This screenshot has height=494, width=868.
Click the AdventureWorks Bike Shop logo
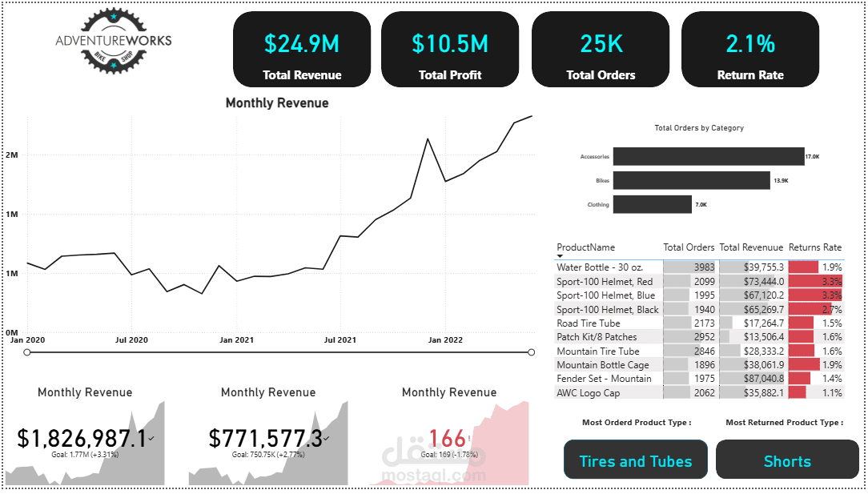114,41
